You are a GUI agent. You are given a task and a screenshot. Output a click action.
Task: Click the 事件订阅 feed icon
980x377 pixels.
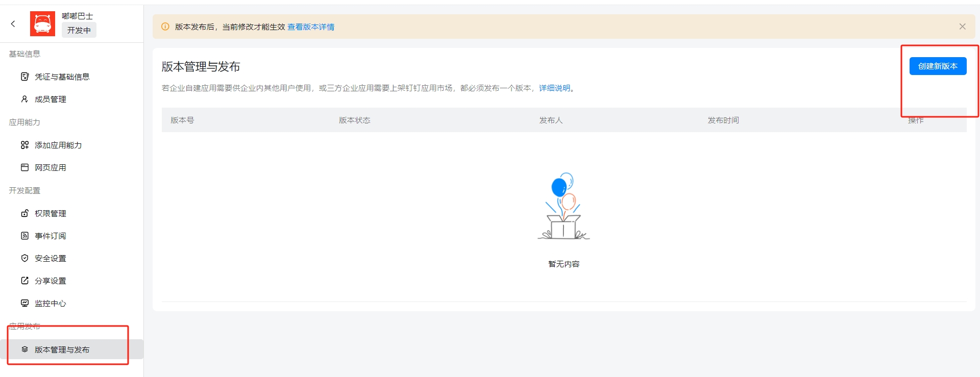tap(24, 236)
